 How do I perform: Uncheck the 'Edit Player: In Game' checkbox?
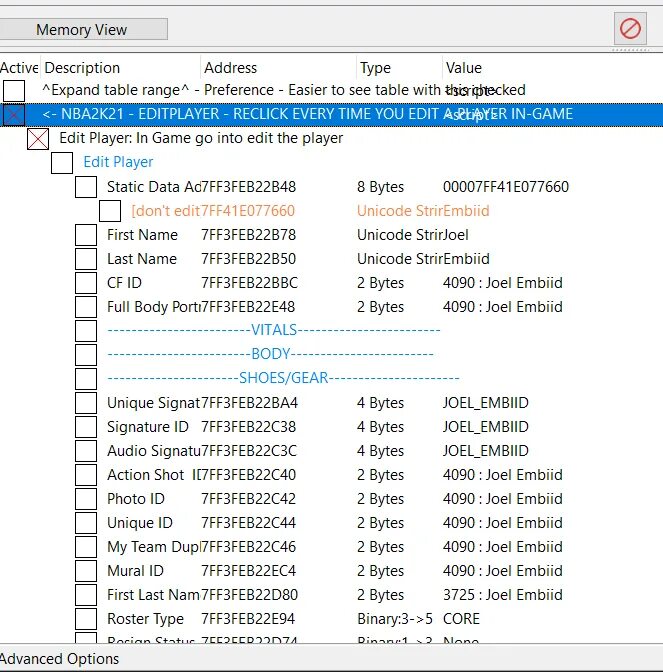click(x=38, y=139)
